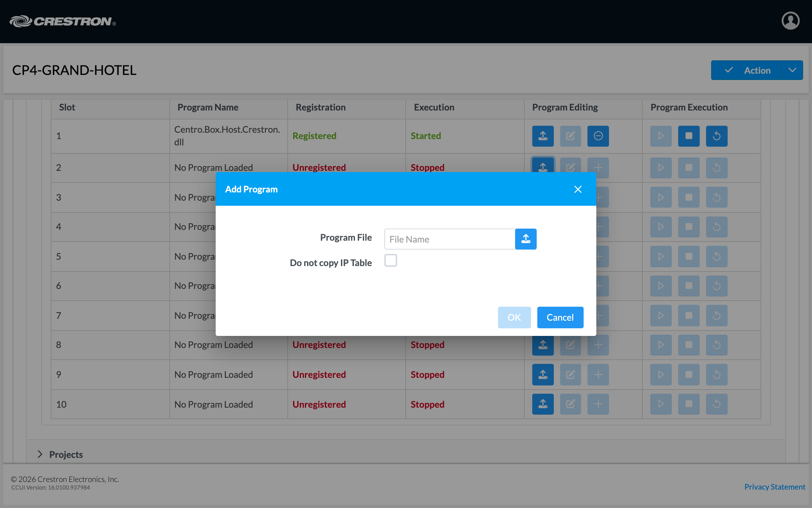Close the Add Program dialog with X
812x508 pixels.
pyautogui.click(x=578, y=189)
